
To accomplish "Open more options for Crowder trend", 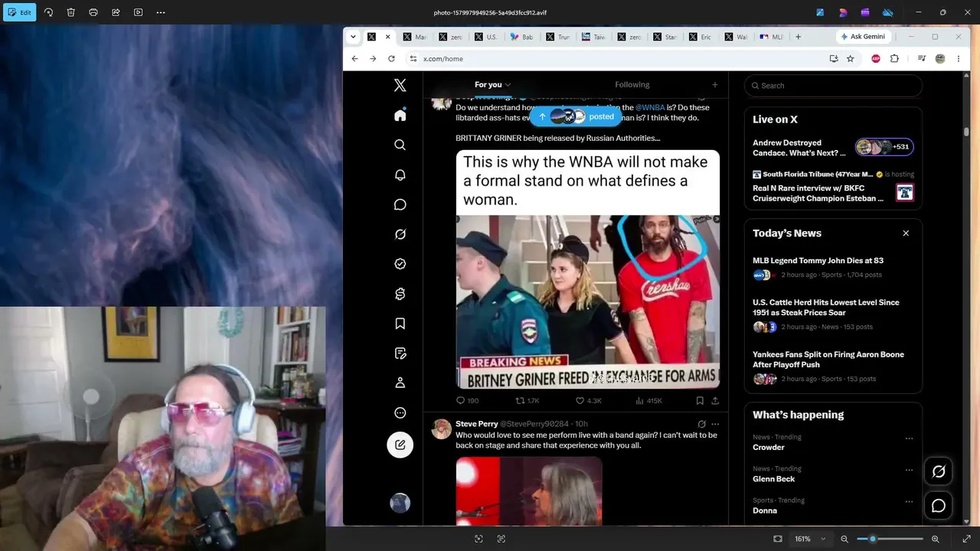I will [909, 439].
